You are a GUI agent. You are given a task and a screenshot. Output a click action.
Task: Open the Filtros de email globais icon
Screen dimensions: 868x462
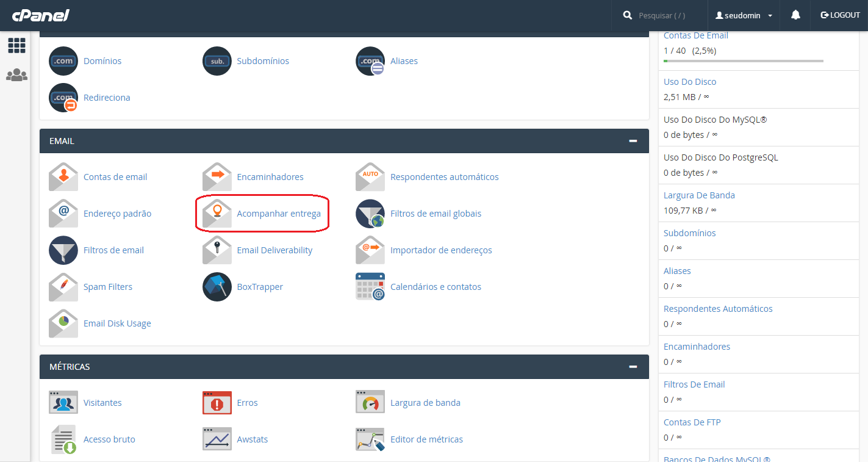click(370, 214)
